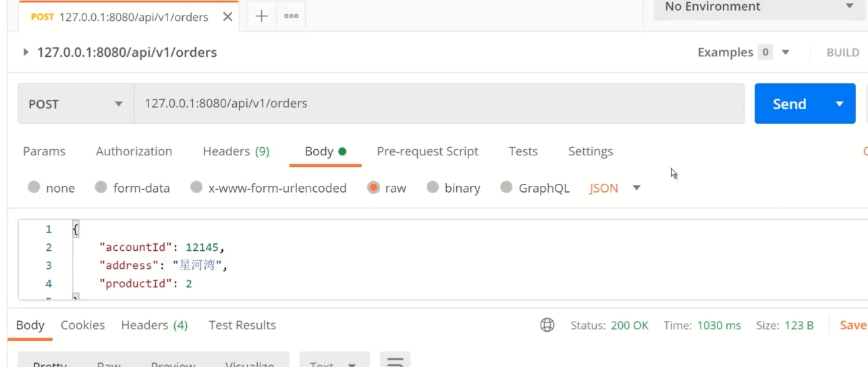Open the No Environment selector
The height and width of the screenshot is (367, 868).
759,7
